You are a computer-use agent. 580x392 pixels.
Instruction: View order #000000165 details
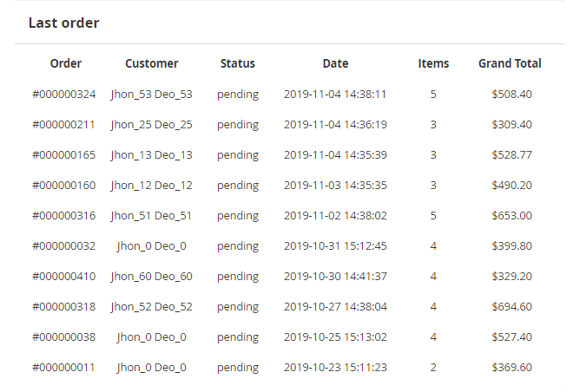[64, 154]
